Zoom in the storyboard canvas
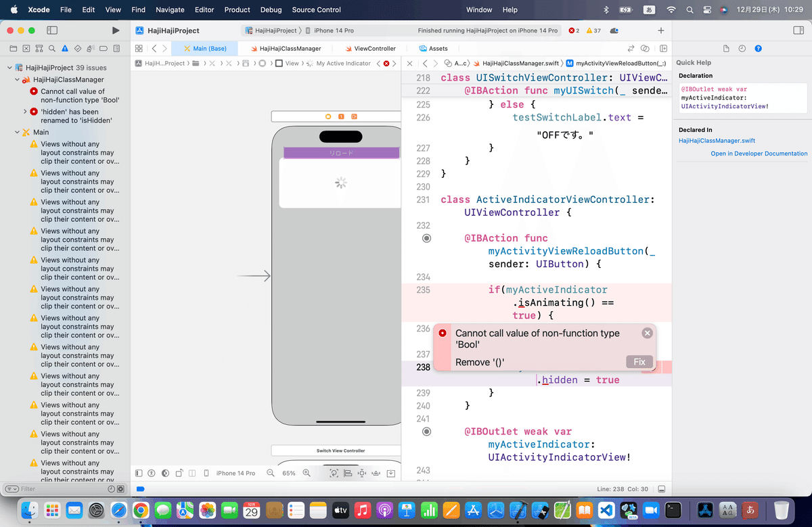The height and width of the screenshot is (527, 812). tap(307, 473)
